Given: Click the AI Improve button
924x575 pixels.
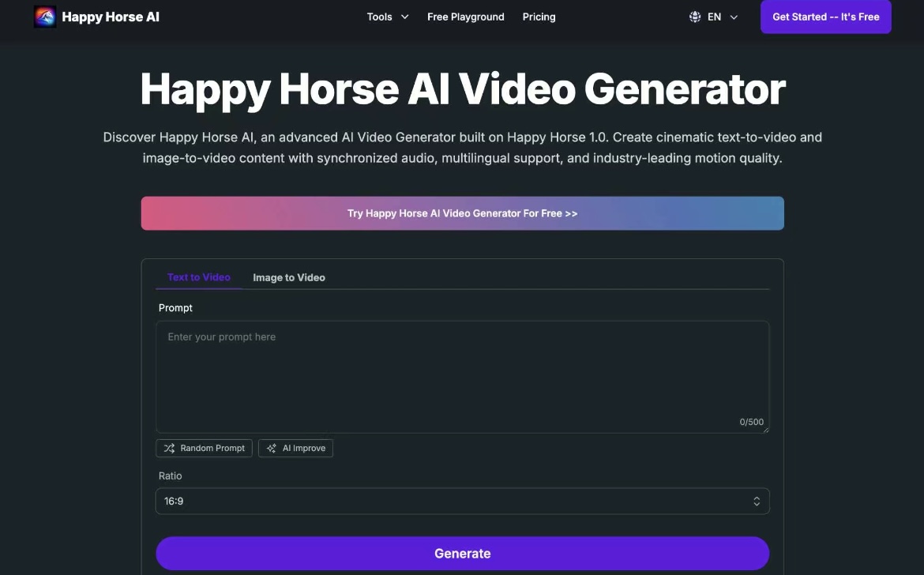Looking at the screenshot, I should (x=296, y=449).
